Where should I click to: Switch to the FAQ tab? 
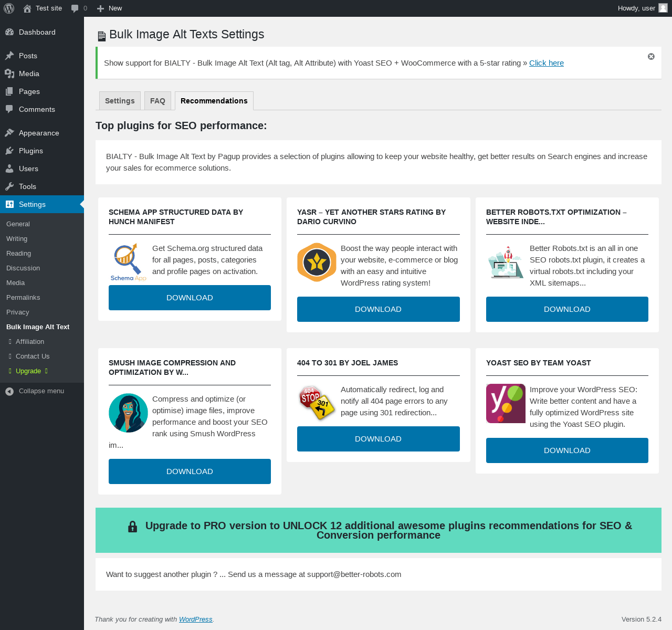[x=157, y=101]
